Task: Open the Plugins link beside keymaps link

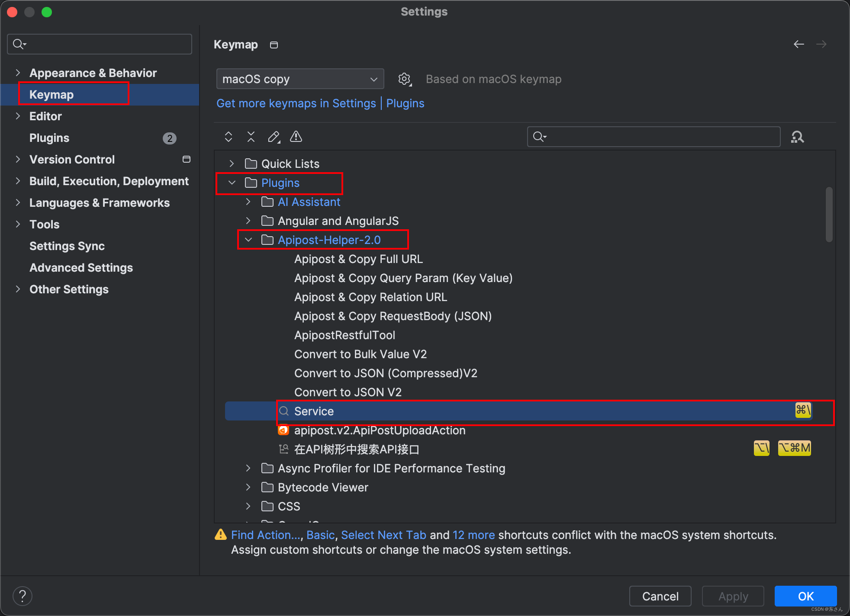Action: (405, 103)
